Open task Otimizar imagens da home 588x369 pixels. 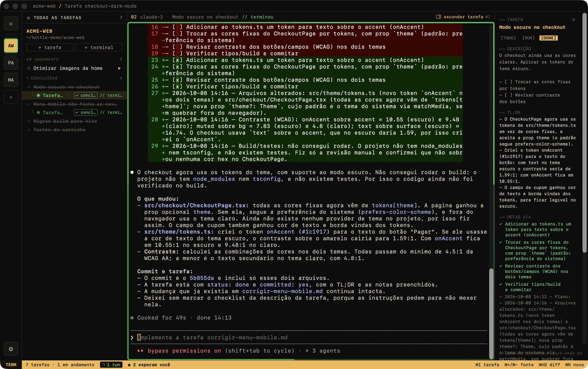pyautogui.click(x=73, y=68)
